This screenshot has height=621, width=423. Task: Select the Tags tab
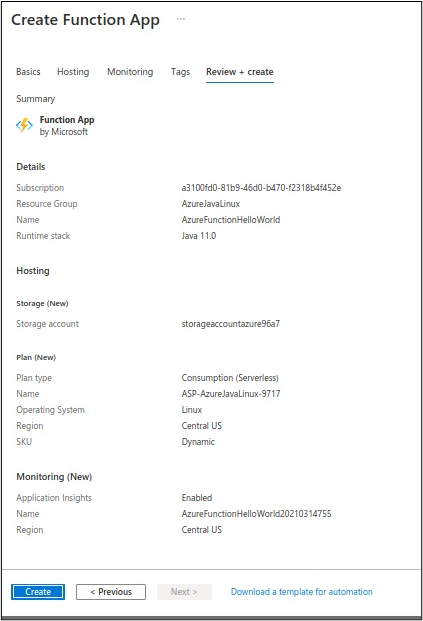[180, 72]
